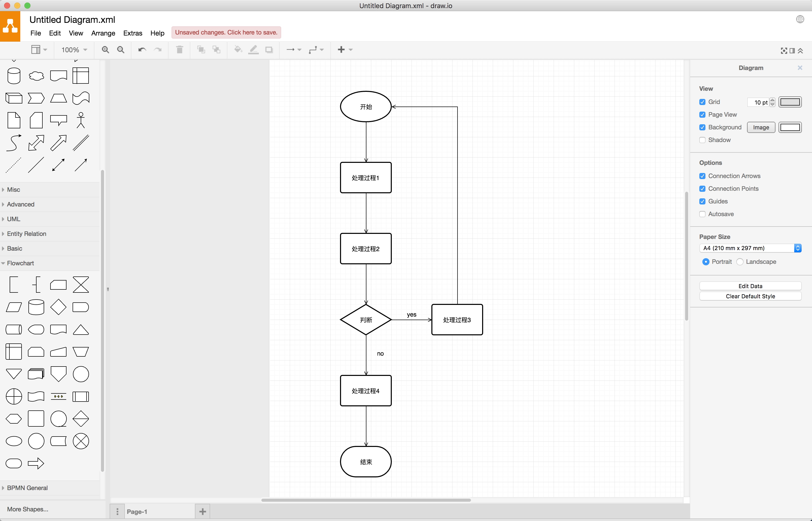Click the Edit Data button

(750, 286)
